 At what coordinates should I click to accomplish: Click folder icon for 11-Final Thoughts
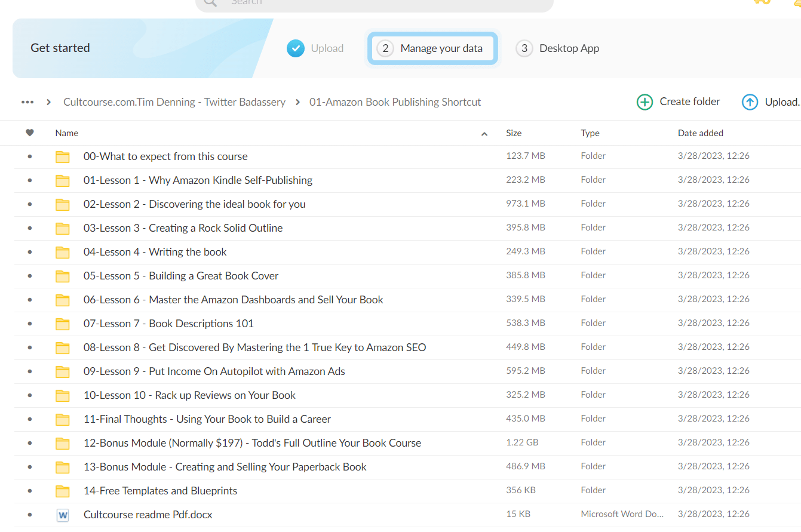point(63,419)
